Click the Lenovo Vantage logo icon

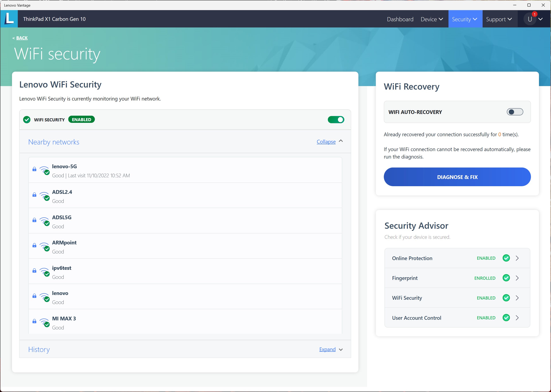tap(9, 19)
